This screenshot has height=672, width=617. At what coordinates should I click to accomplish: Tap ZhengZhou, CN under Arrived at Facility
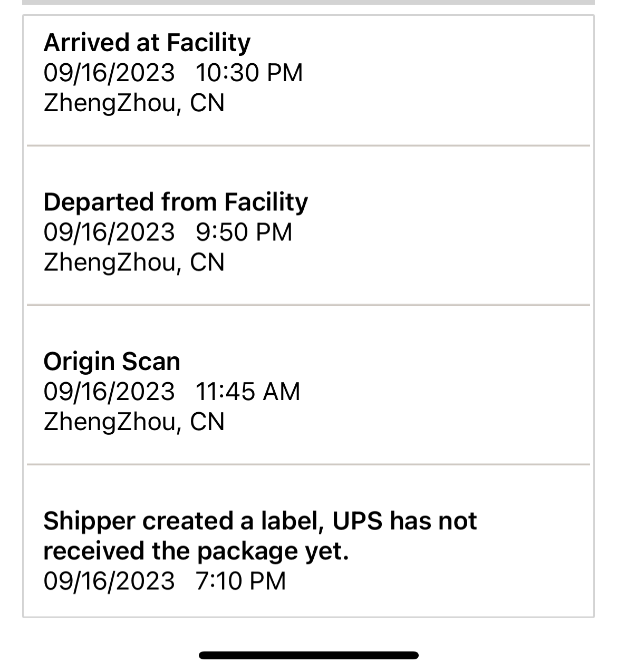click(134, 103)
